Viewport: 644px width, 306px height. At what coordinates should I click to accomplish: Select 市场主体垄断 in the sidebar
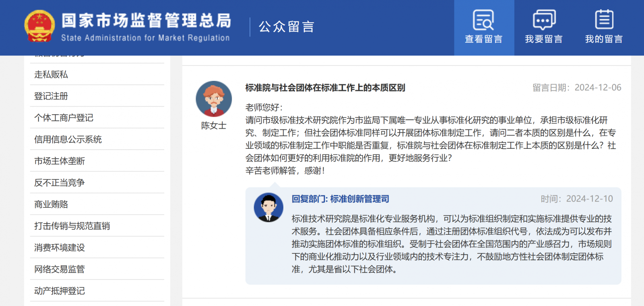coord(60,161)
